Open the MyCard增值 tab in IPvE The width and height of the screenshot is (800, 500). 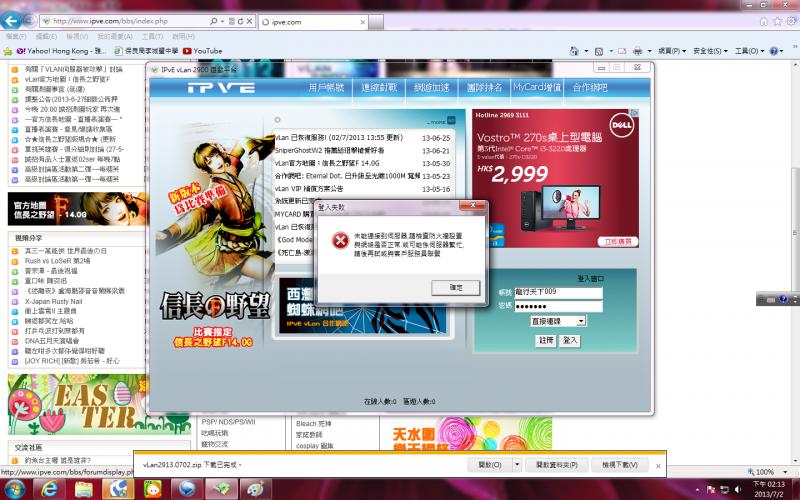(537, 87)
